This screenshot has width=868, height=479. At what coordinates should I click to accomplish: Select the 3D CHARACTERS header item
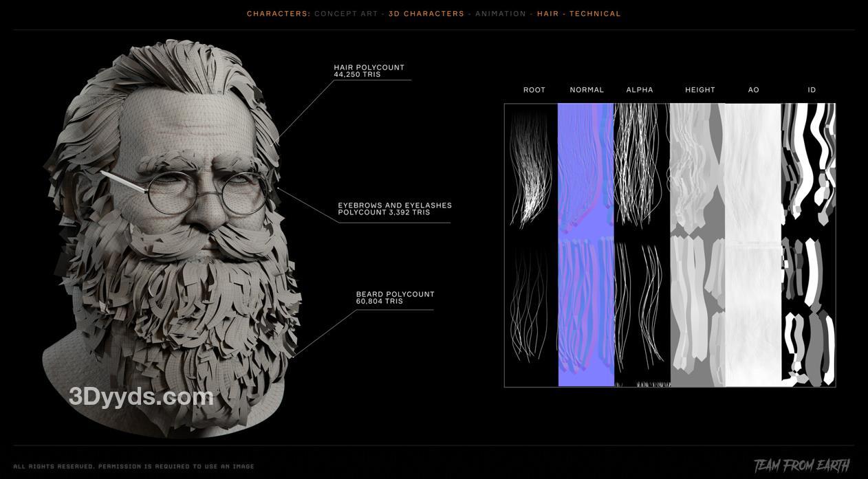(426, 14)
